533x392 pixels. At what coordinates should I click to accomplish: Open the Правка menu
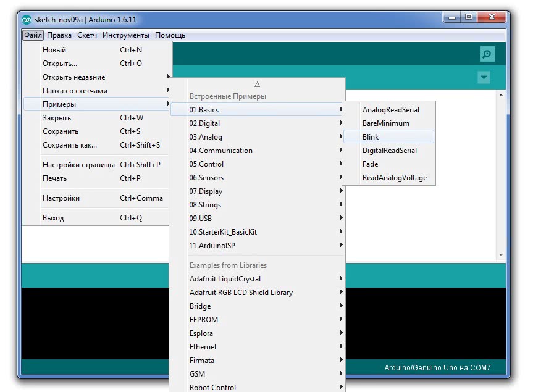pyautogui.click(x=59, y=35)
